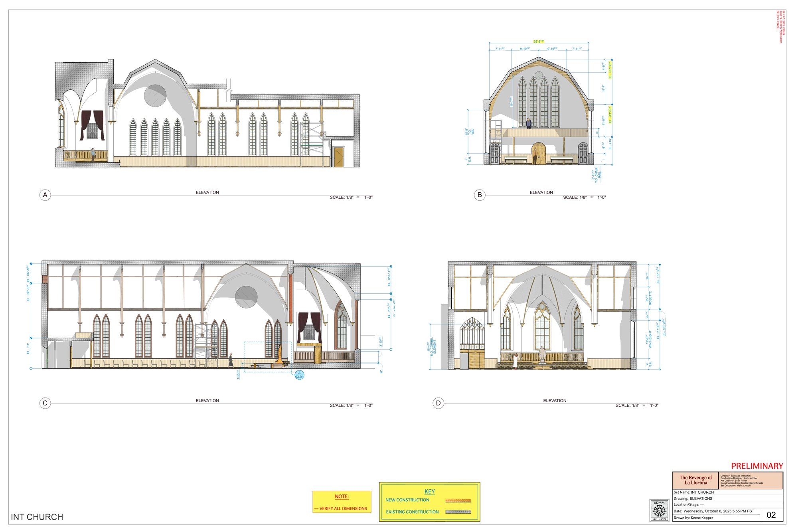Select the 35'-8 5/8" overall dimension label
The image size is (798, 532).
[539, 40]
